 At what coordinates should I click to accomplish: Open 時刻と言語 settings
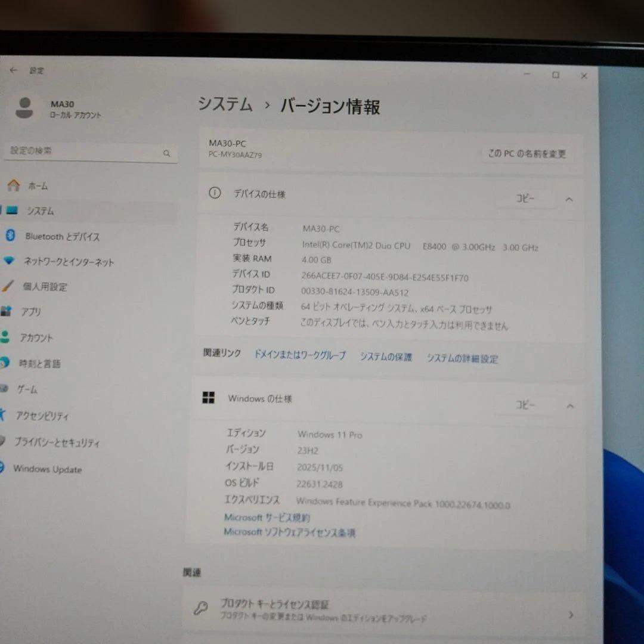(39, 364)
